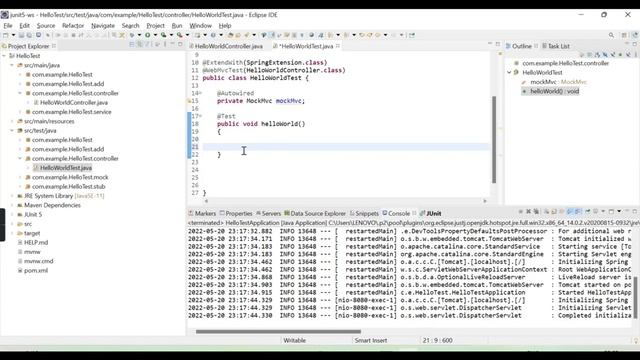This screenshot has width=640, height=360.
Task: Select HELP.md in Project Explorer
Action: click(x=36, y=242)
